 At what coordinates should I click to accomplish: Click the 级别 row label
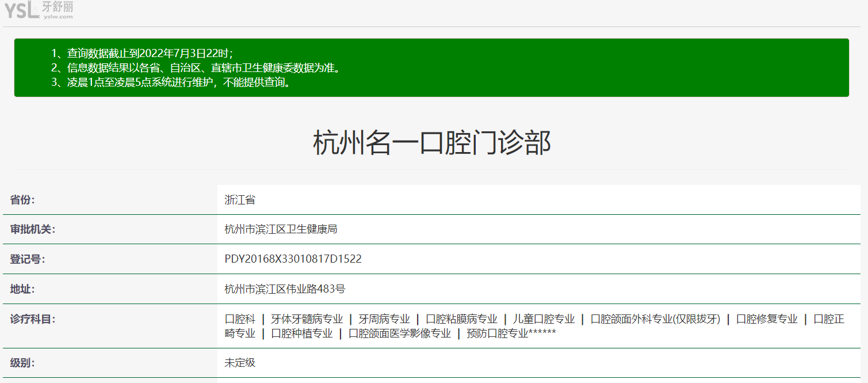(22, 363)
